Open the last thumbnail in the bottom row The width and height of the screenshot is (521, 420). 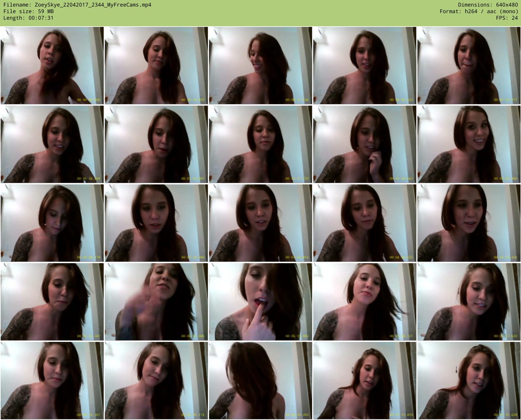(x=469, y=381)
